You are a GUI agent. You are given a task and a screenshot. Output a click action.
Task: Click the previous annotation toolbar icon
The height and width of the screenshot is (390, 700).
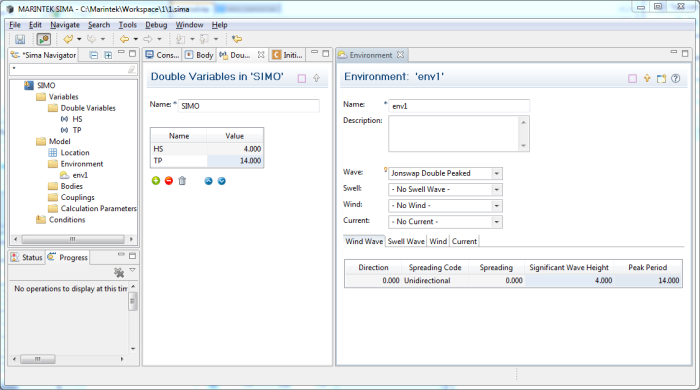click(x=204, y=39)
